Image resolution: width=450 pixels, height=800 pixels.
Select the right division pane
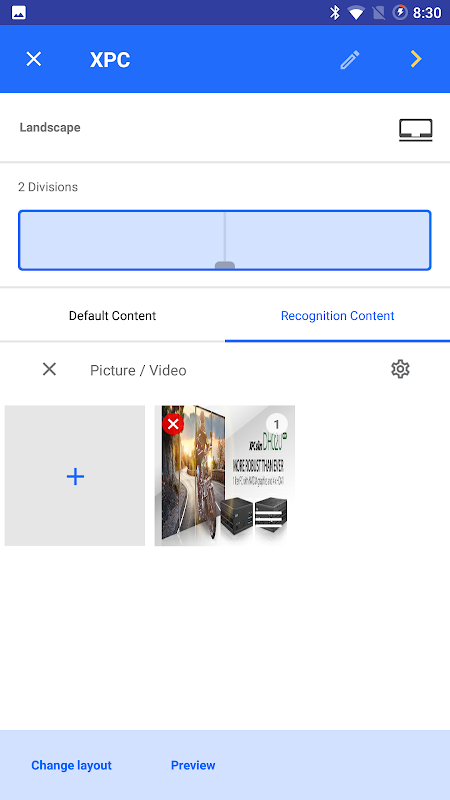pos(328,240)
